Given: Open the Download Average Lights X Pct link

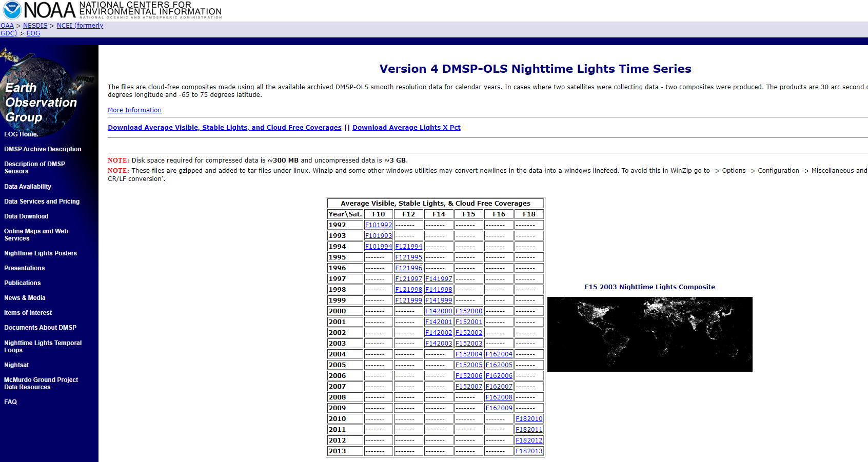Looking at the screenshot, I should coord(406,127).
